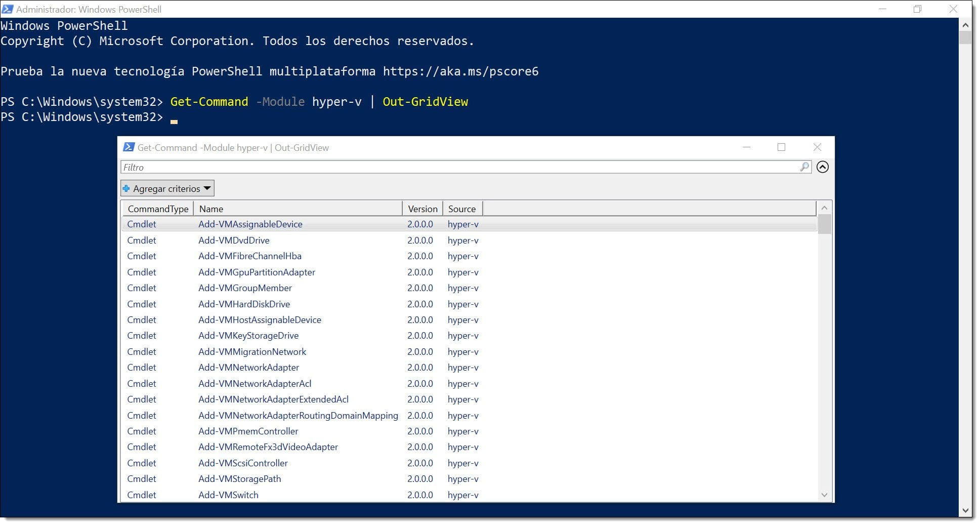Click the Get-Command text in the console command
The height and width of the screenshot is (525, 980).
[209, 102]
